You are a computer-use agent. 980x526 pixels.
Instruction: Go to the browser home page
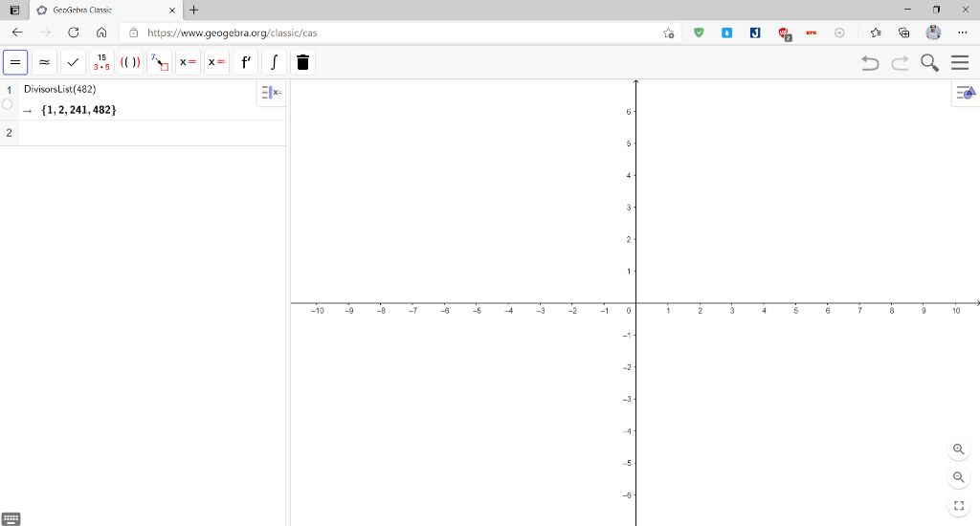[101, 33]
